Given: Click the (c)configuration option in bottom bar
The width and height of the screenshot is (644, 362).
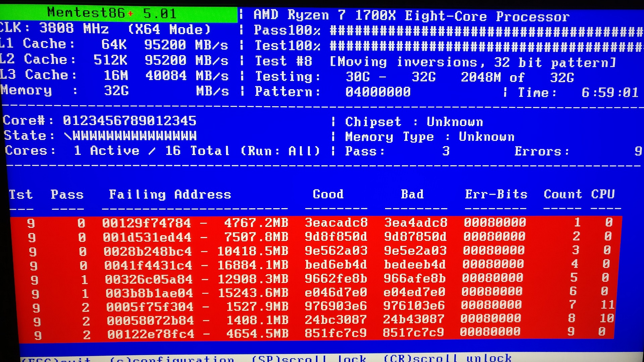Looking at the screenshot, I should coord(172,359).
